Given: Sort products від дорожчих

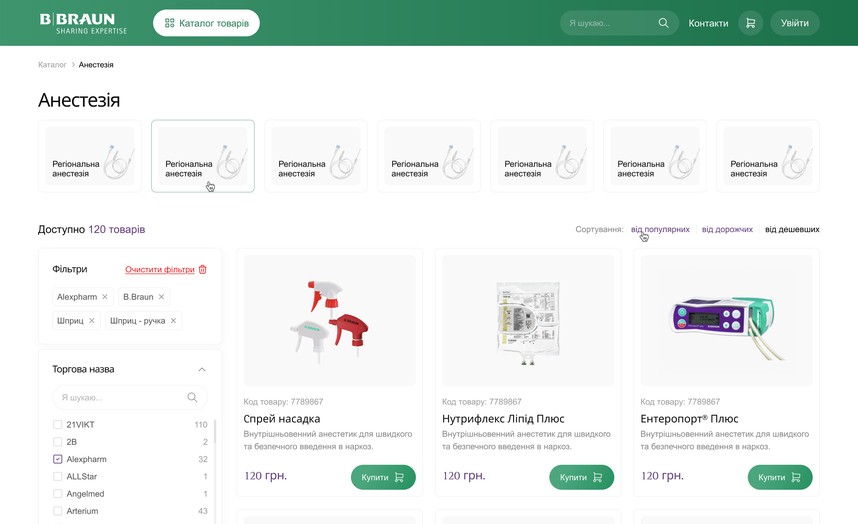Looking at the screenshot, I should click(727, 229).
